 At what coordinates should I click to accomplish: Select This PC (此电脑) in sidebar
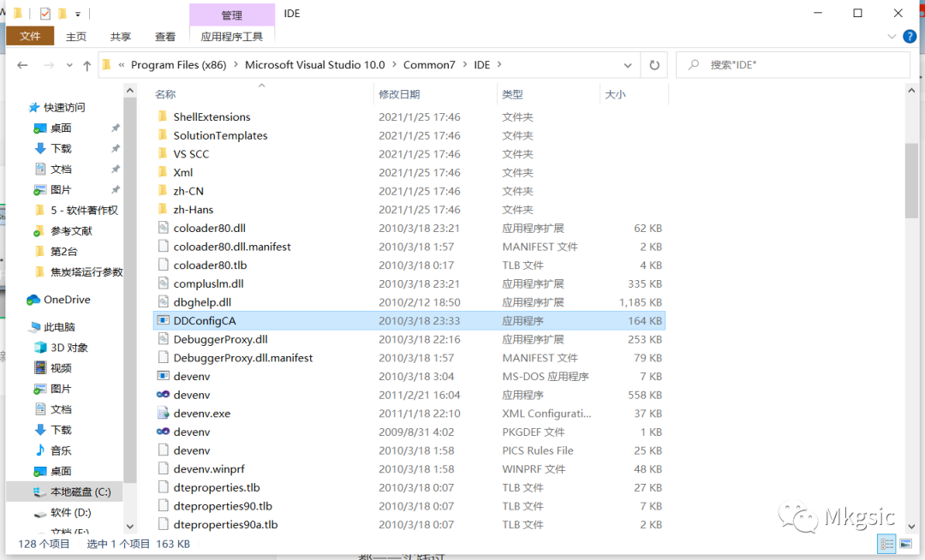pyautogui.click(x=60, y=326)
